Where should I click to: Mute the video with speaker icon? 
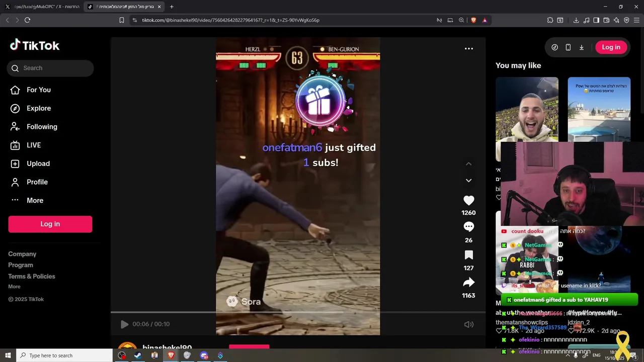pos(468,324)
